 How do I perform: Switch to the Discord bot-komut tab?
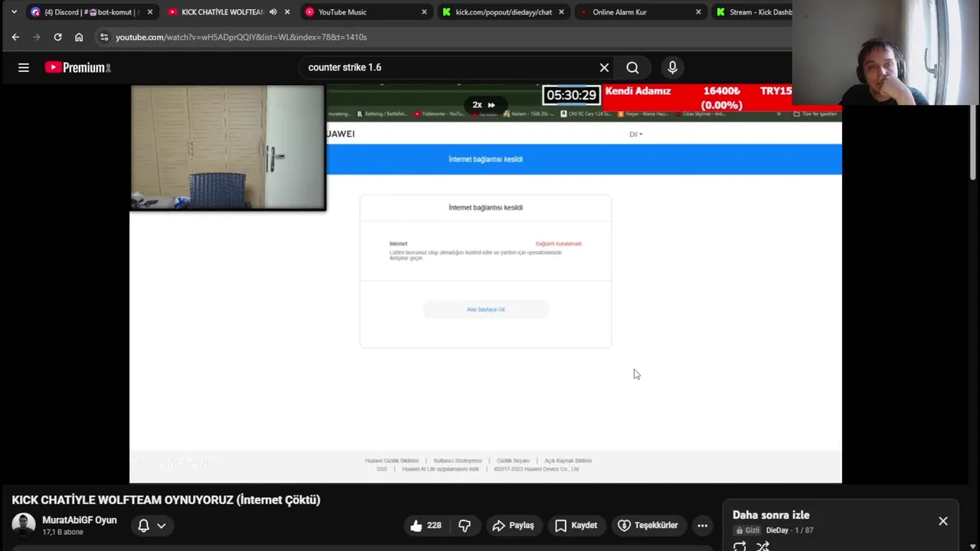tap(92, 11)
